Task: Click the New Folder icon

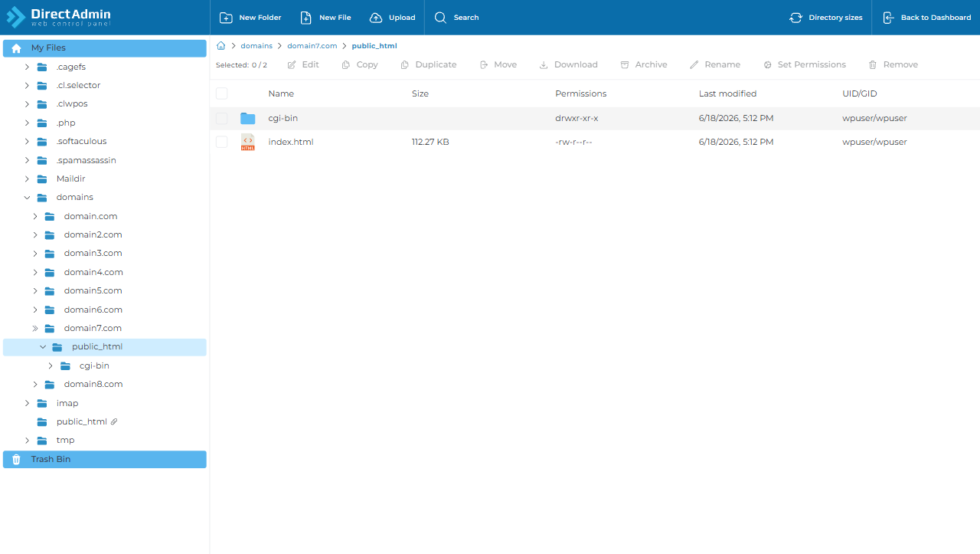Action: [x=226, y=18]
